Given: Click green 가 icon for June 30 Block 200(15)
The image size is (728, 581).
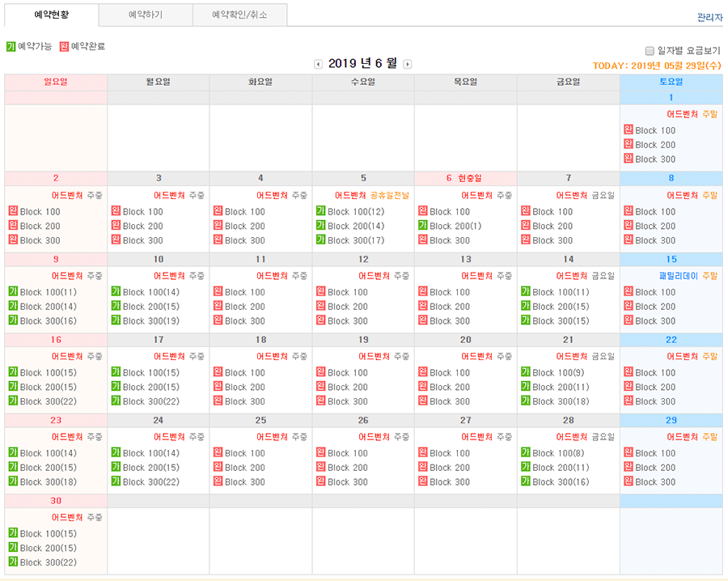Looking at the screenshot, I should pos(13,547).
